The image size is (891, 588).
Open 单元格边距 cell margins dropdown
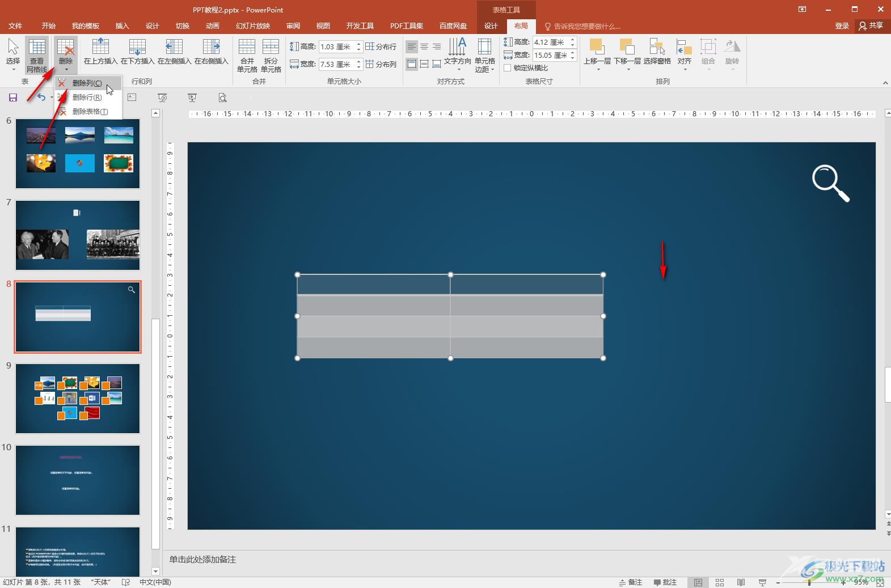coord(484,55)
